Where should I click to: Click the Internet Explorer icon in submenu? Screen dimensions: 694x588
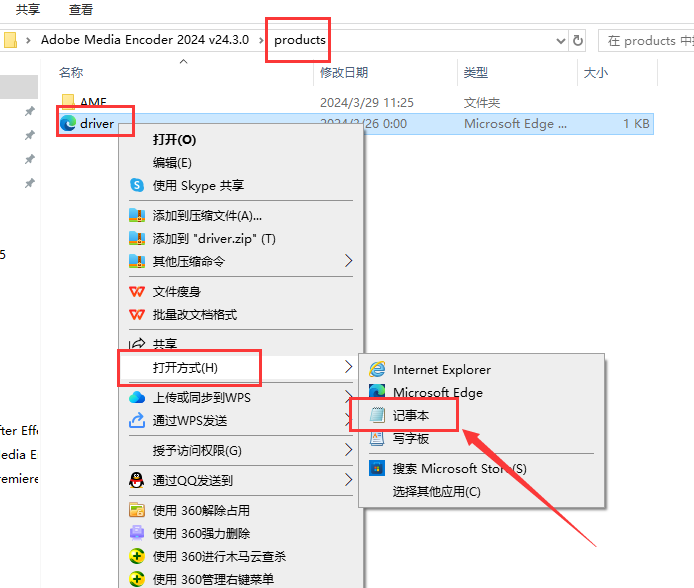(x=377, y=369)
